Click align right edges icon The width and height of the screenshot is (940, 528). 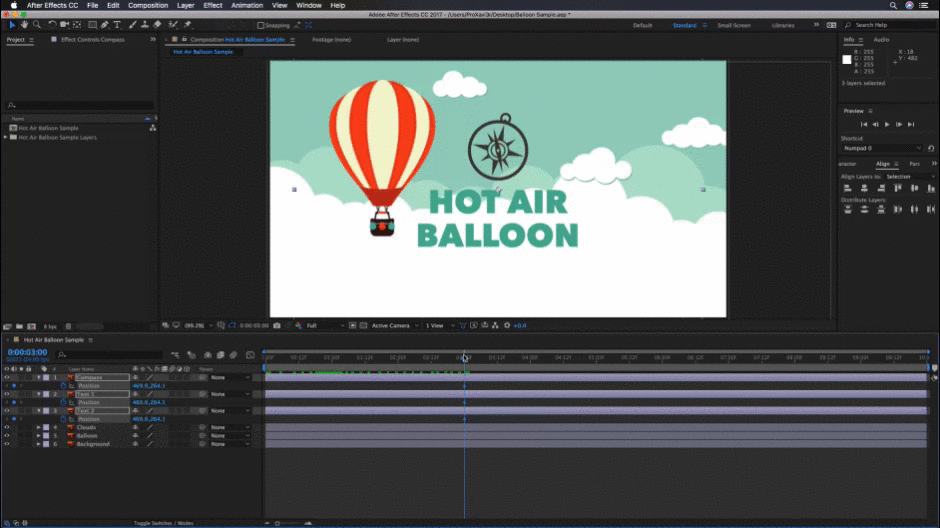click(x=881, y=188)
